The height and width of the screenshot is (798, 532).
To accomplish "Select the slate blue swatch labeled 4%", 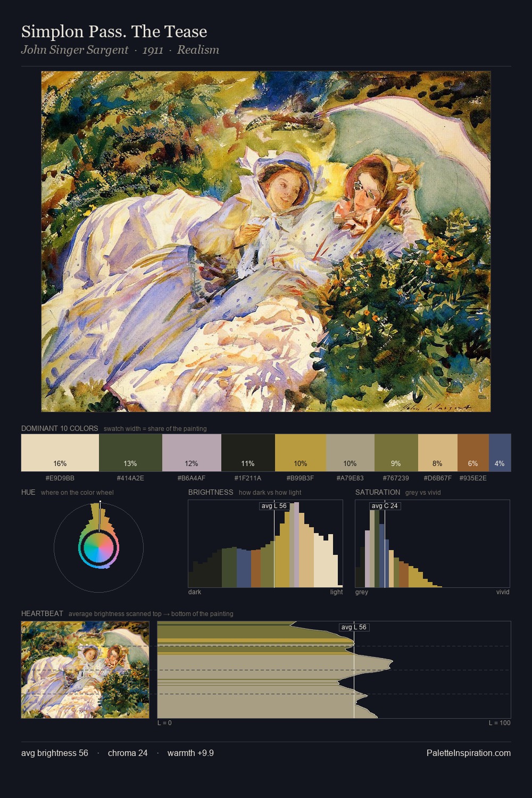I will point(500,453).
